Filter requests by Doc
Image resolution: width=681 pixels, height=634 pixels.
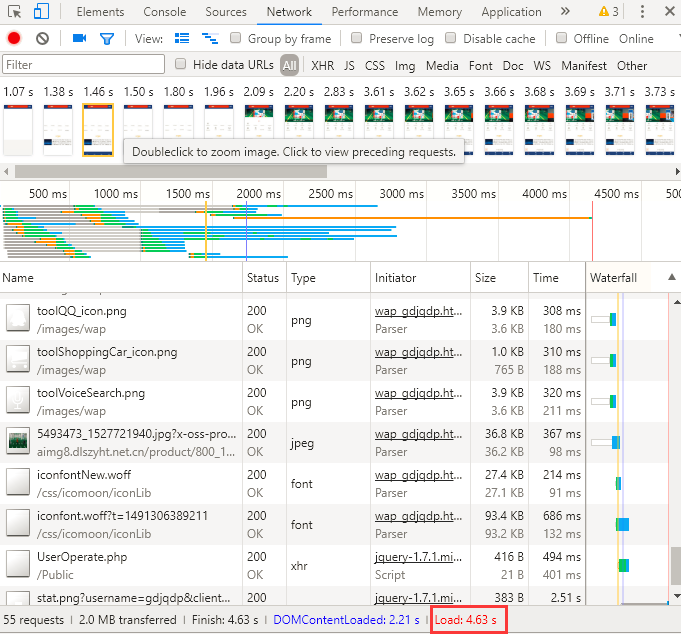point(513,66)
